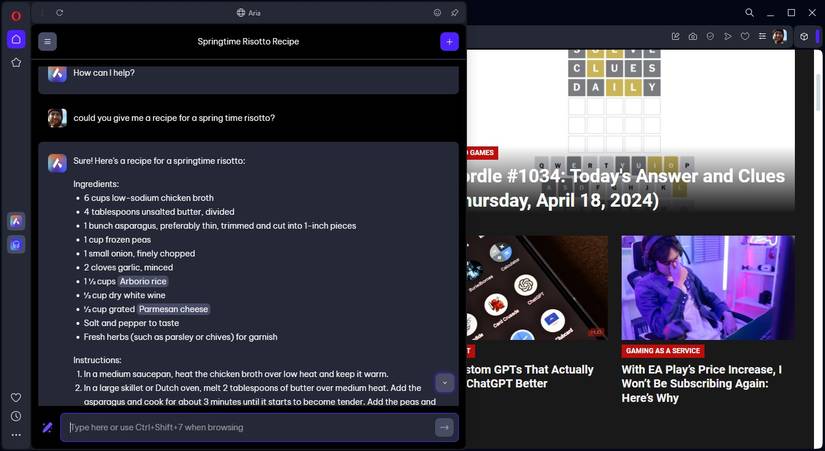Open the heart icon at sidebar bottom
825x451 pixels.
coord(16,398)
